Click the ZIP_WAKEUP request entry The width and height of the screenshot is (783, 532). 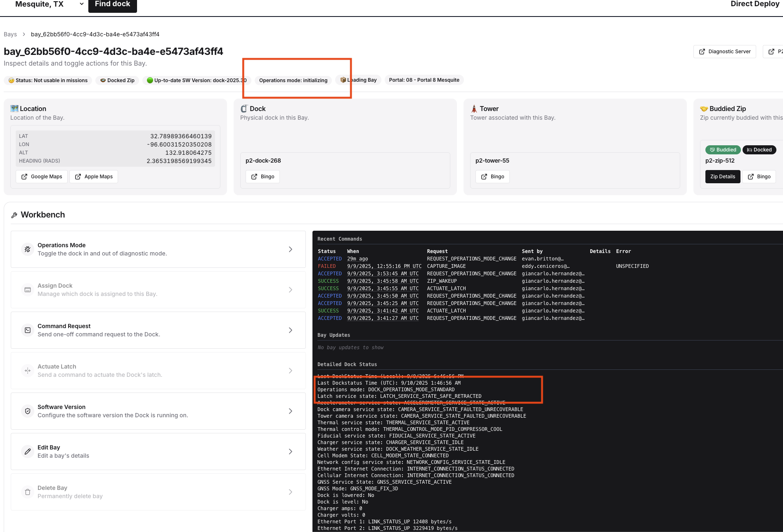(x=442, y=281)
